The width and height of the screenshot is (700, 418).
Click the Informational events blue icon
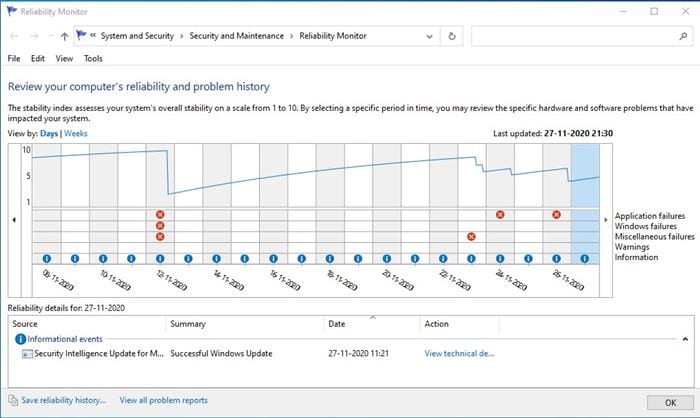pos(20,339)
